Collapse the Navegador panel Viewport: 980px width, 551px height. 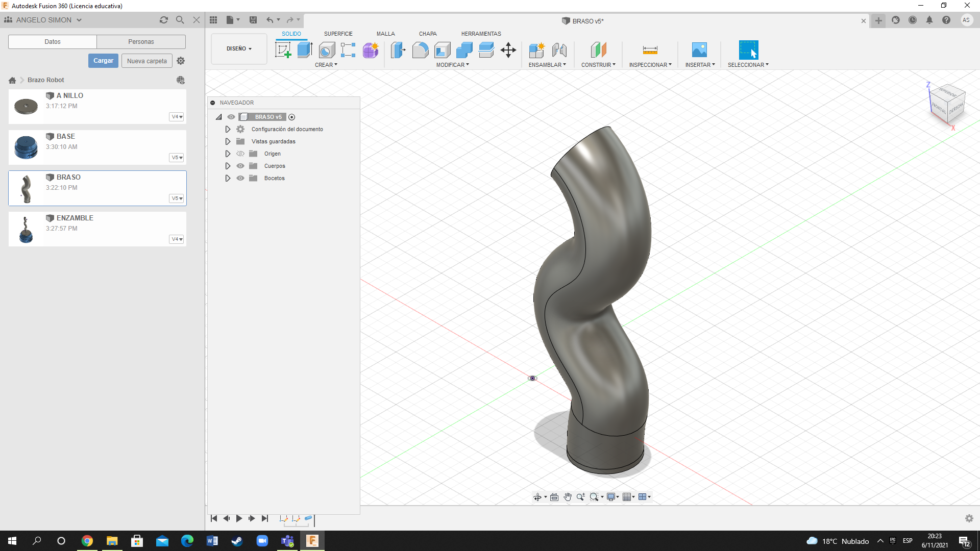[213, 103]
